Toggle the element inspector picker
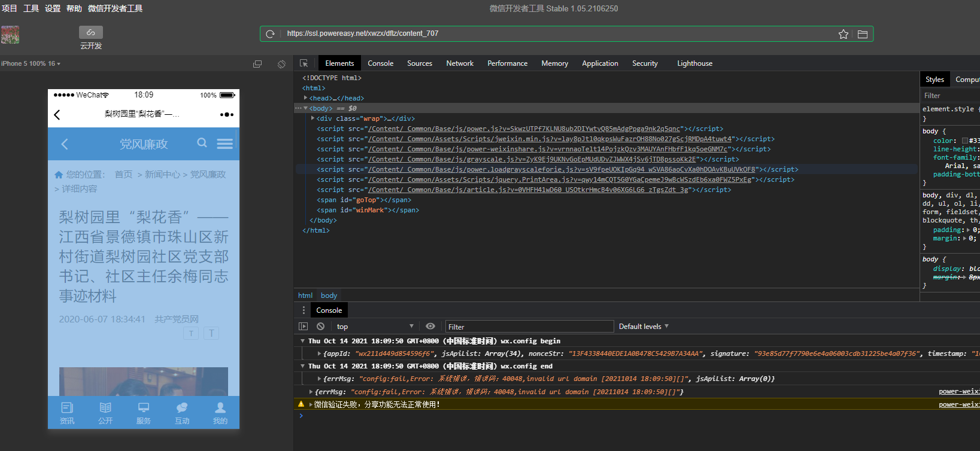This screenshot has height=451, width=980. click(304, 63)
